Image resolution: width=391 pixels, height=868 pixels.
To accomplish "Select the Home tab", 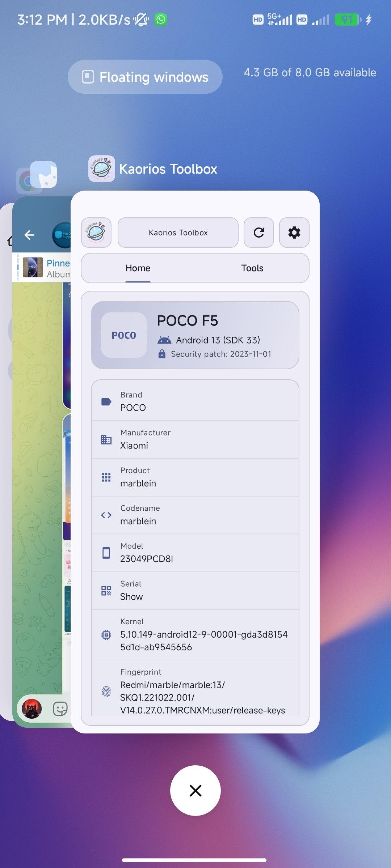I will pyautogui.click(x=138, y=268).
